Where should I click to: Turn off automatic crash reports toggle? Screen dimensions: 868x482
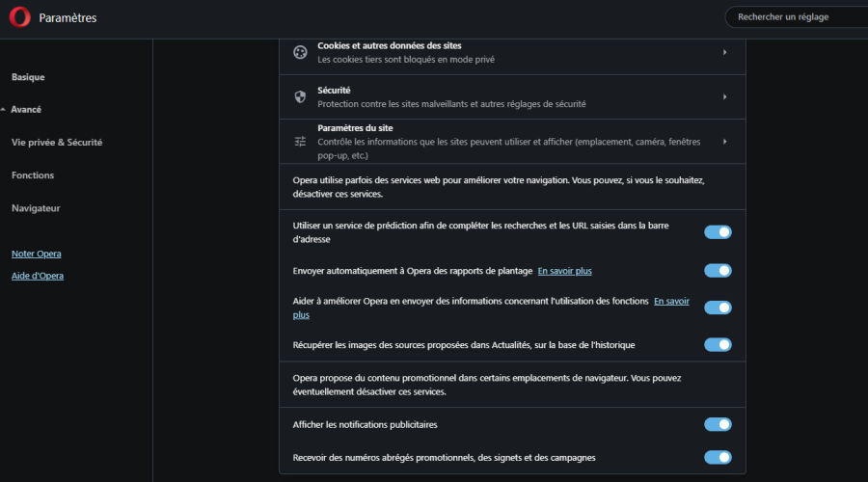click(x=718, y=271)
